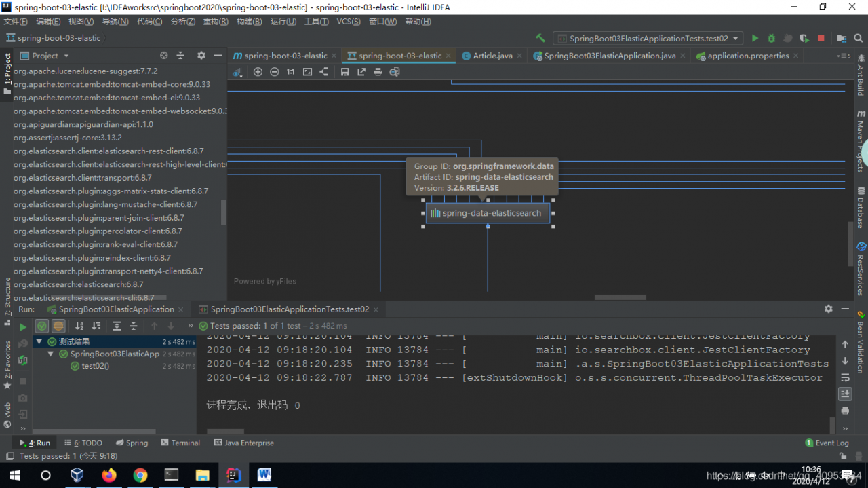Collapse the 测试结果 root node

(39, 342)
